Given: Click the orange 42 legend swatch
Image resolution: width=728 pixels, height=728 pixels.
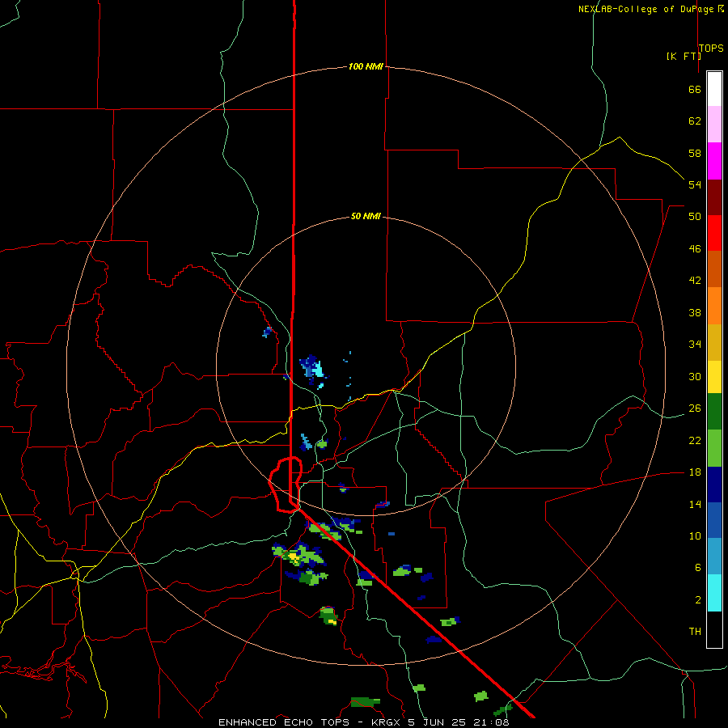Looking at the screenshot, I should pyautogui.click(x=714, y=306).
